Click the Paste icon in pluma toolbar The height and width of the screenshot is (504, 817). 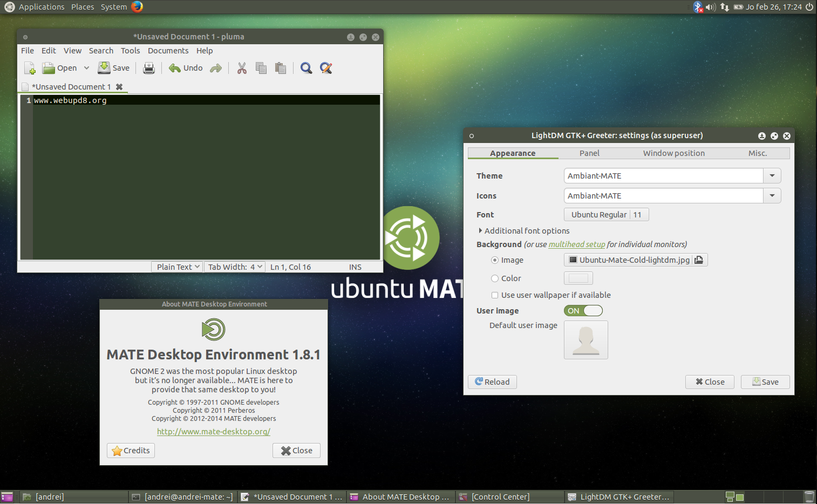coord(280,68)
